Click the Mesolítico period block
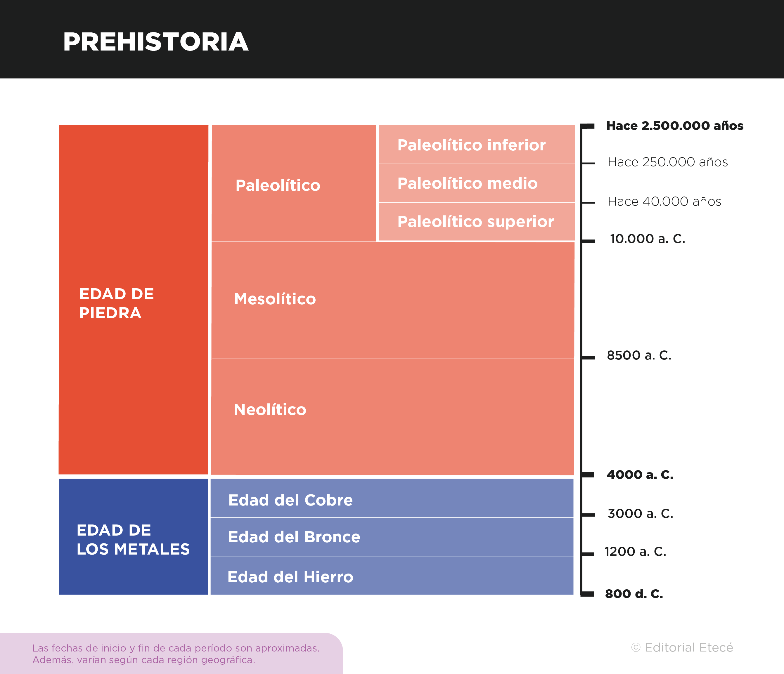 (392, 300)
